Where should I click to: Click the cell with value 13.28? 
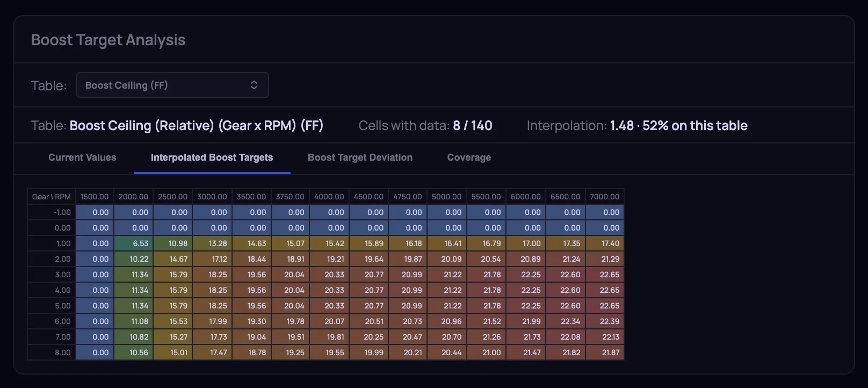pyautogui.click(x=212, y=243)
